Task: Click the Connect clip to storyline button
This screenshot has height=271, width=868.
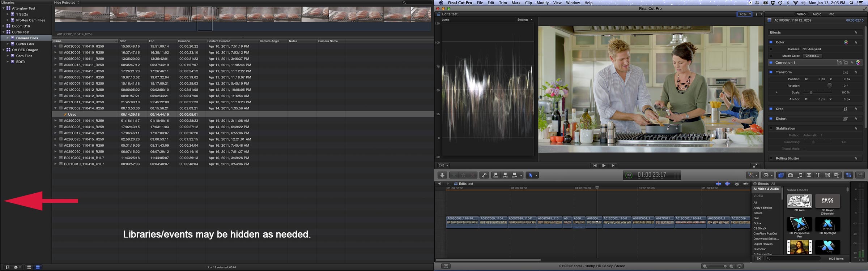Action: pyautogui.click(x=496, y=175)
